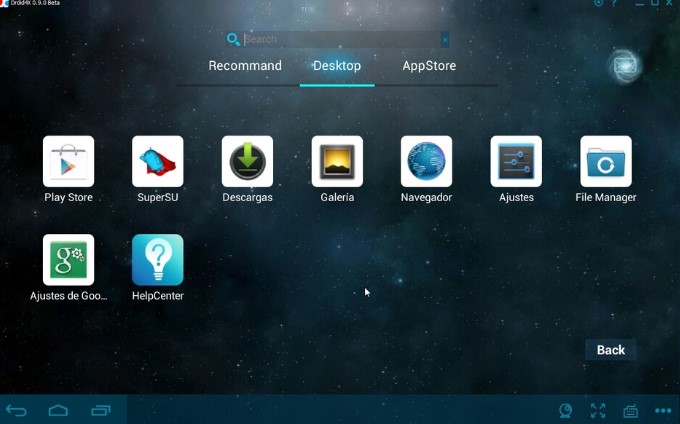Focus the Search input field
Screen dimensions: 680x424
(342, 39)
